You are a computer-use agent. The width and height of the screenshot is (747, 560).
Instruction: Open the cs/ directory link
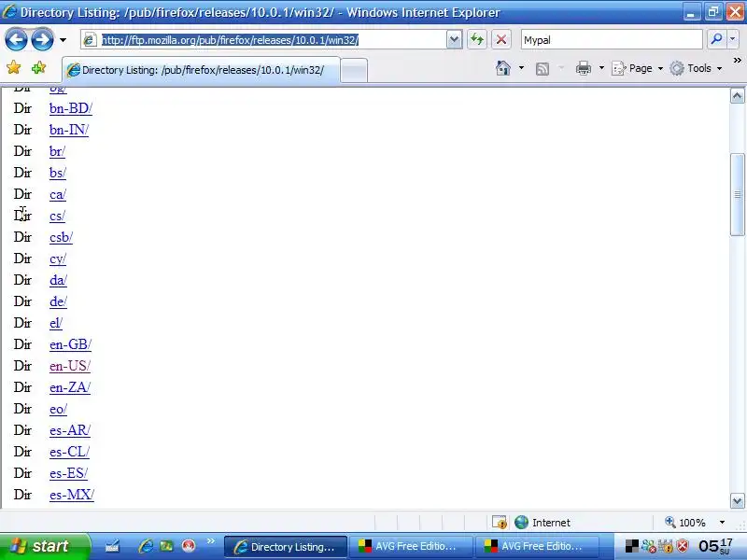pos(57,217)
